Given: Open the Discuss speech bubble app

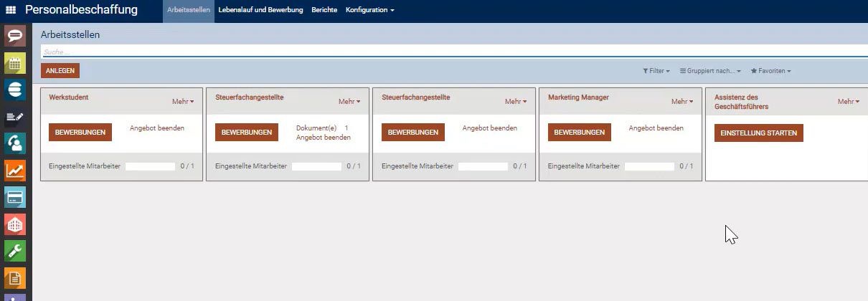Looking at the screenshot, I should [x=15, y=36].
